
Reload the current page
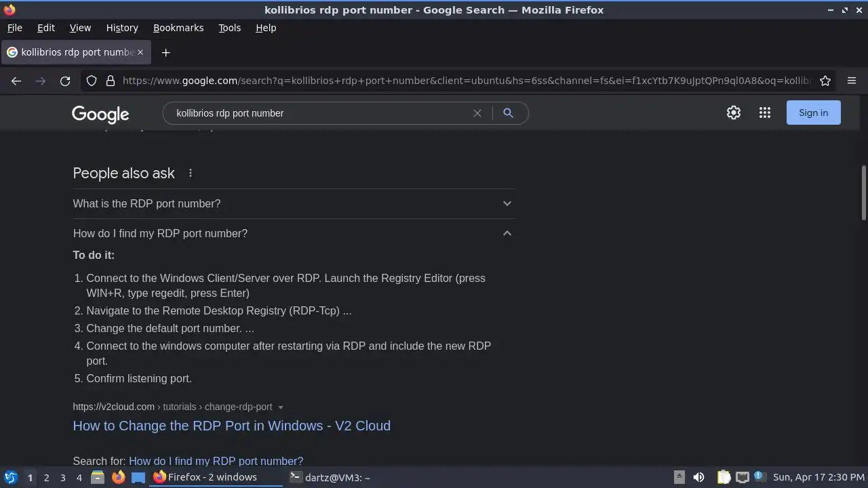point(65,81)
